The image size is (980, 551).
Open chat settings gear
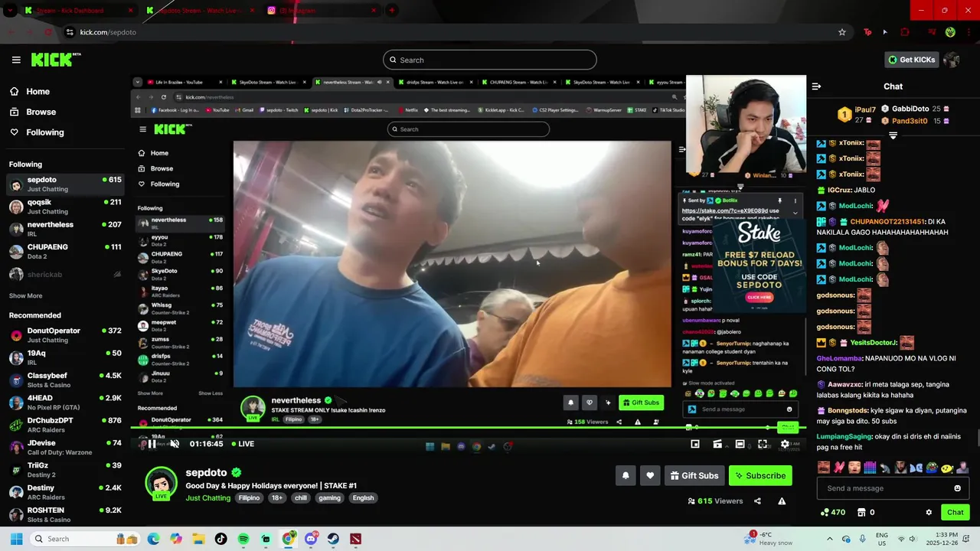(929, 512)
